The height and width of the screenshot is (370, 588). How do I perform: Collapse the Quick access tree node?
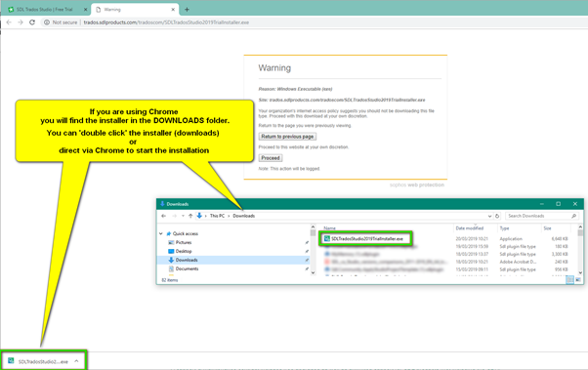[161, 233]
